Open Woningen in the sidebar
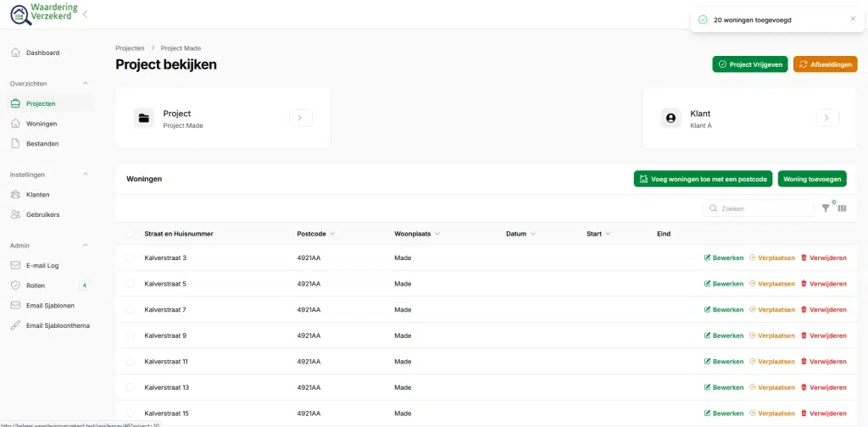The height and width of the screenshot is (427, 868). coord(42,124)
